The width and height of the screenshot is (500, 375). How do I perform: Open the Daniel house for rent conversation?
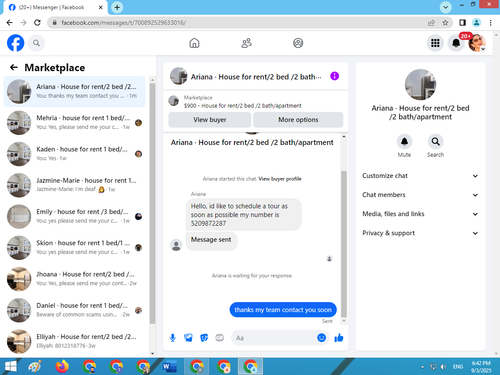click(x=74, y=310)
